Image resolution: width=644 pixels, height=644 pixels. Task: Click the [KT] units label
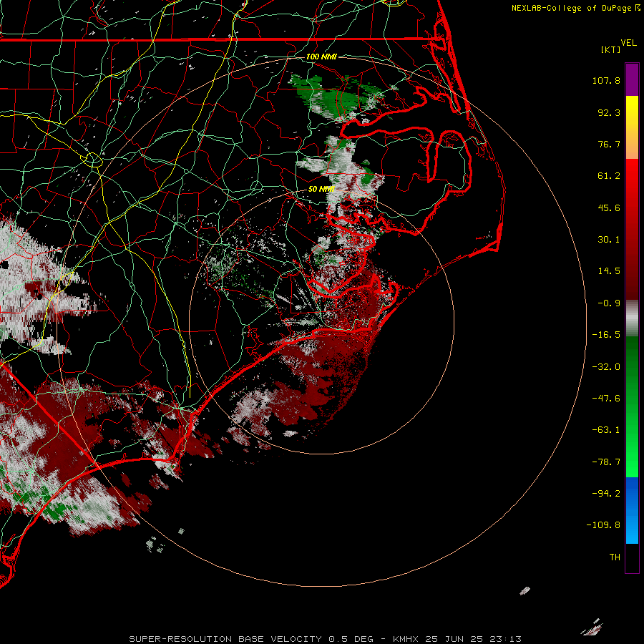611,49
